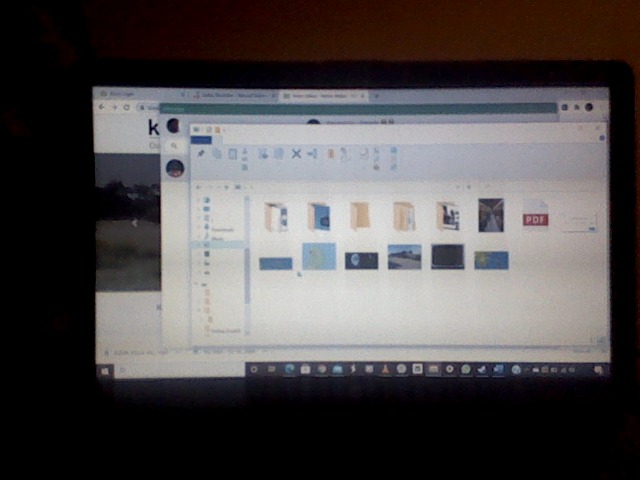The image size is (640, 480).
Task: Select the plain empty folder in first row
Action: click(360, 216)
